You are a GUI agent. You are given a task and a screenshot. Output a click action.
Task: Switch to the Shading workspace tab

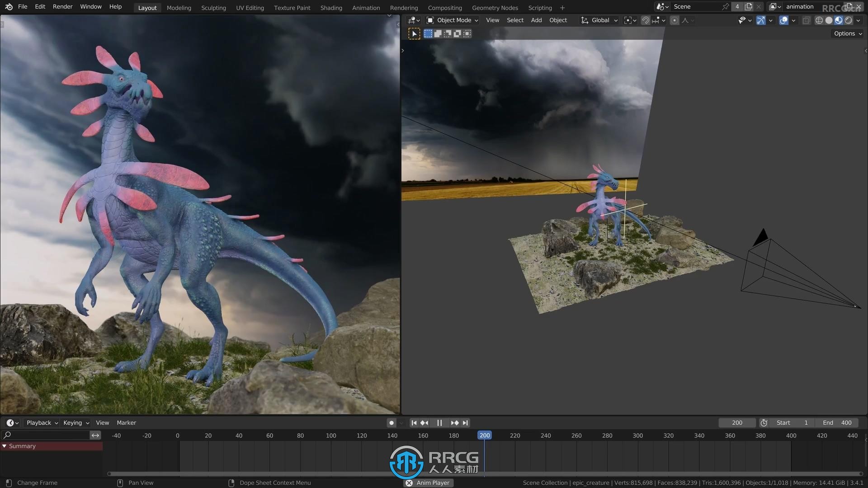pos(331,8)
